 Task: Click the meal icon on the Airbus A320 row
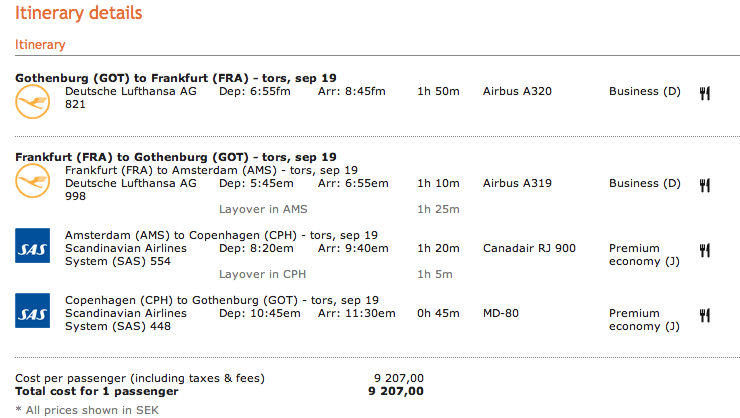705,93
